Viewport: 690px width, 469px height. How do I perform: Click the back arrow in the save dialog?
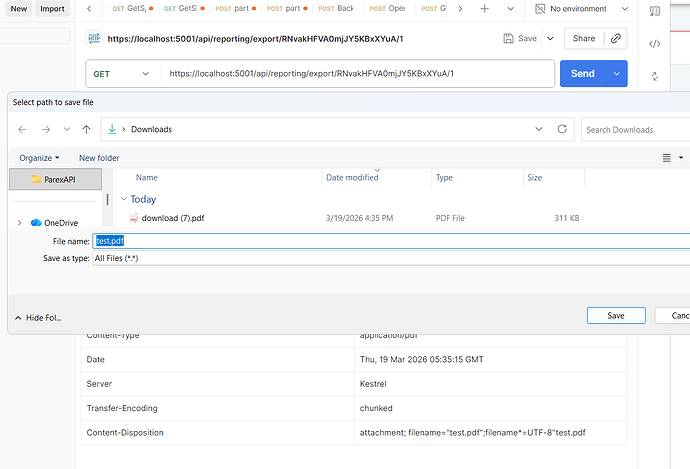tap(23, 129)
